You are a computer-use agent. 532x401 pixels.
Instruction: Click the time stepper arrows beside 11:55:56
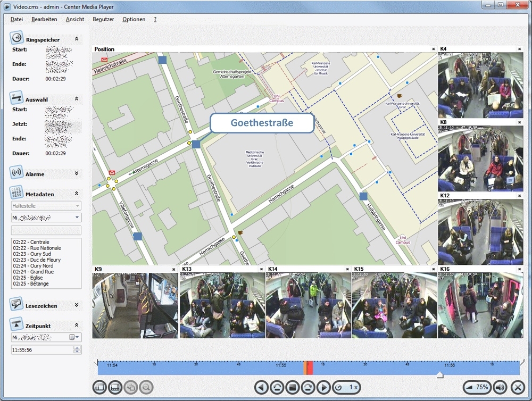77,350
